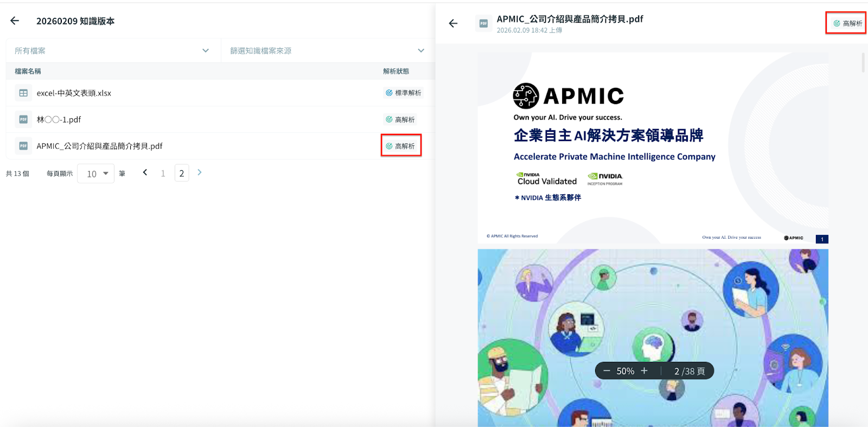868x427 pixels.
Task: Zoom out with the minus icon
Action: [x=607, y=371]
